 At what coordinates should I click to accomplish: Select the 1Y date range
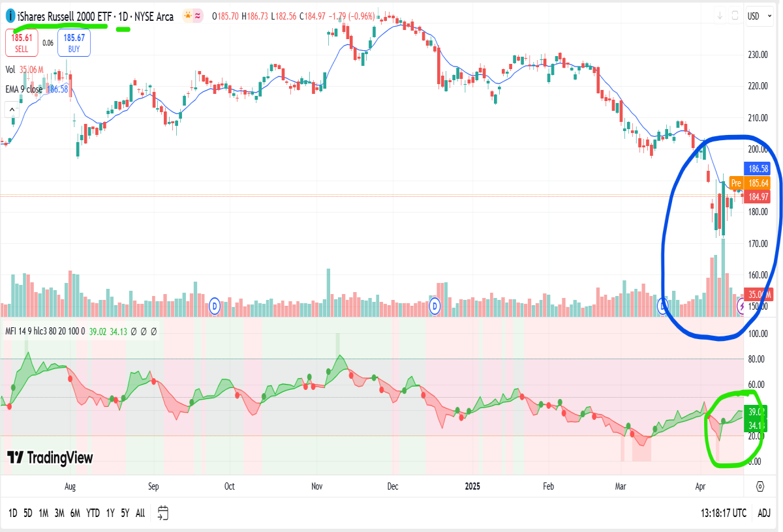coord(110,513)
